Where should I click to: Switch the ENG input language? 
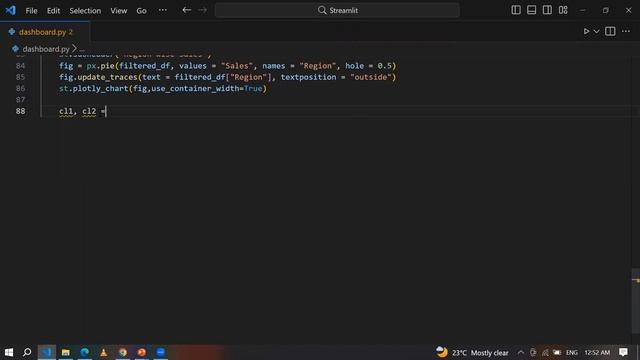572,352
